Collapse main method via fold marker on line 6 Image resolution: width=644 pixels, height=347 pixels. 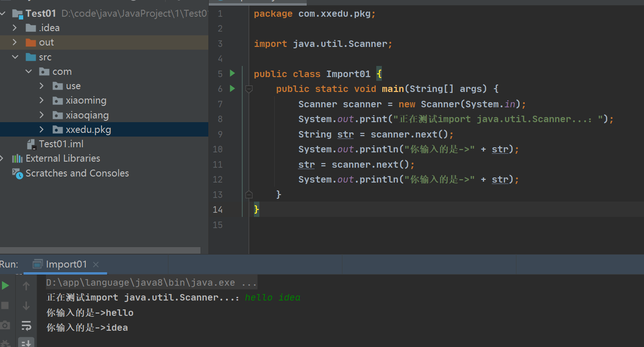(x=249, y=88)
